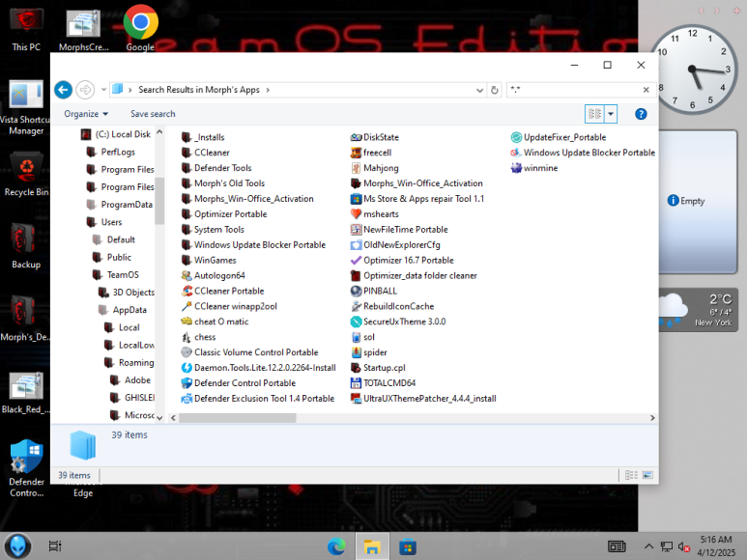The width and height of the screenshot is (747, 560).
Task: Select the winmine icon
Action: tap(516, 168)
